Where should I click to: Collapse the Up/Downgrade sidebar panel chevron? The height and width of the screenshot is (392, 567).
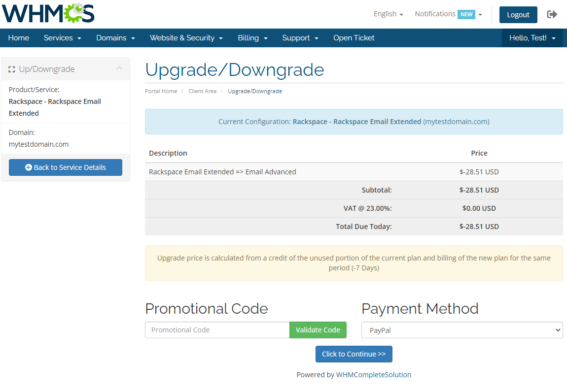(119, 68)
